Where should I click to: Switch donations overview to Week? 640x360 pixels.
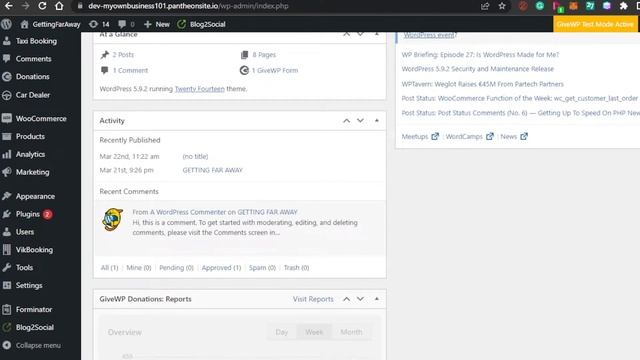[314, 332]
